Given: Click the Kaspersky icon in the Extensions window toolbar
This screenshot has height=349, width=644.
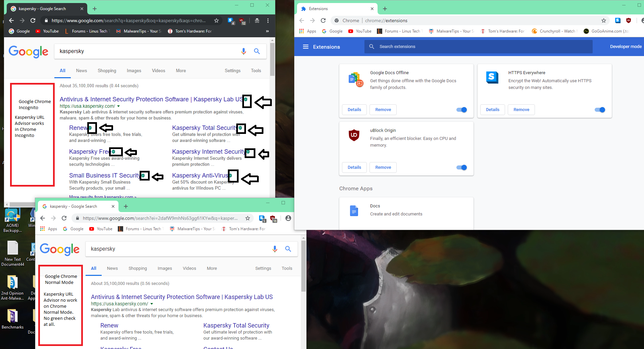Looking at the screenshot, I should click(x=618, y=20).
